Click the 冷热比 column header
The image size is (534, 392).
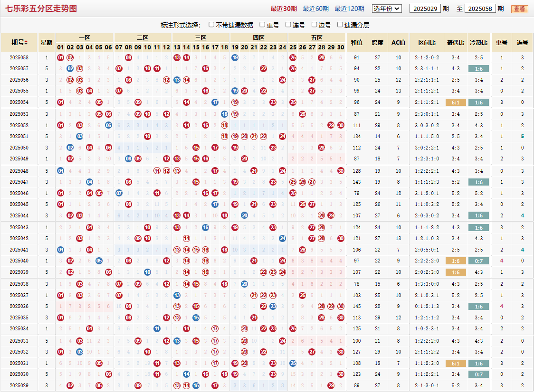(479, 43)
